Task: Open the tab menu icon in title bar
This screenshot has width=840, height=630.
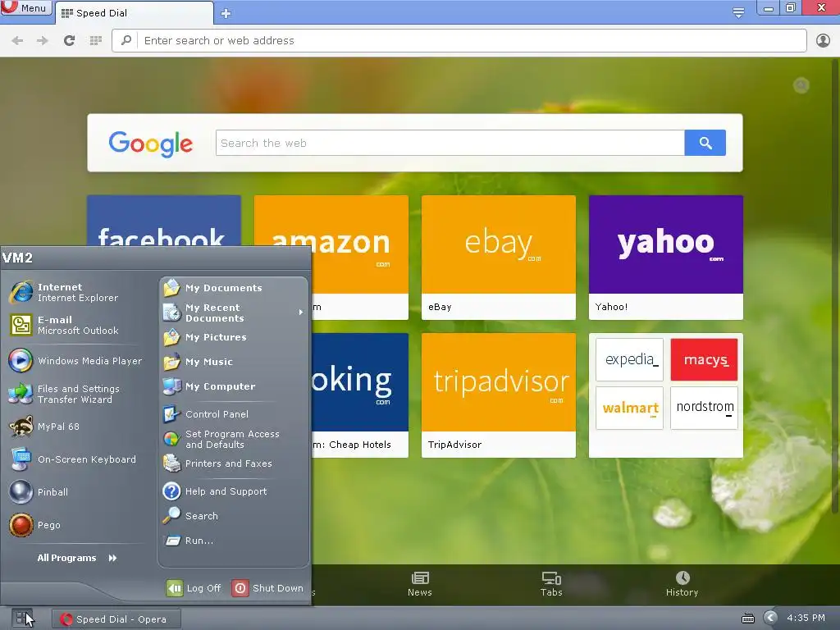Action: pos(738,12)
